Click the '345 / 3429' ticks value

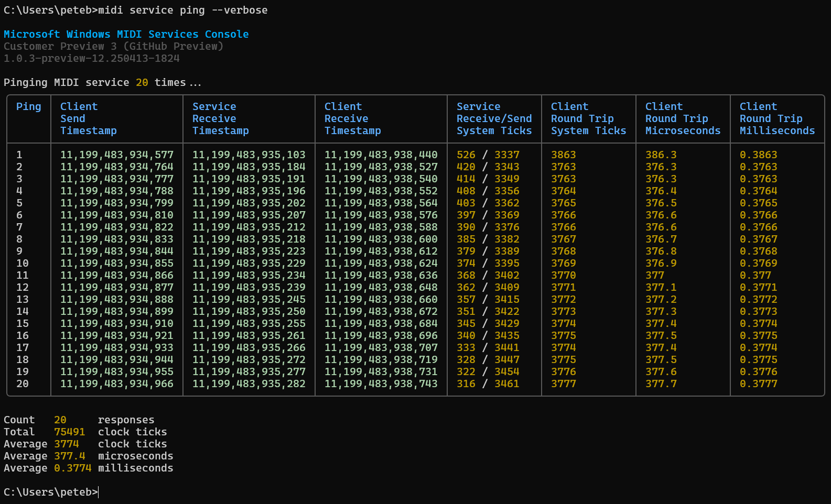tap(488, 323)
